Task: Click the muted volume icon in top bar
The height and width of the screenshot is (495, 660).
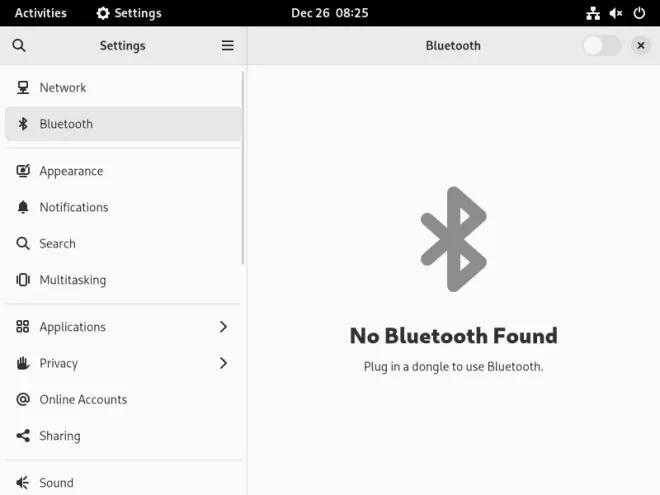Action: click(616, 13)
